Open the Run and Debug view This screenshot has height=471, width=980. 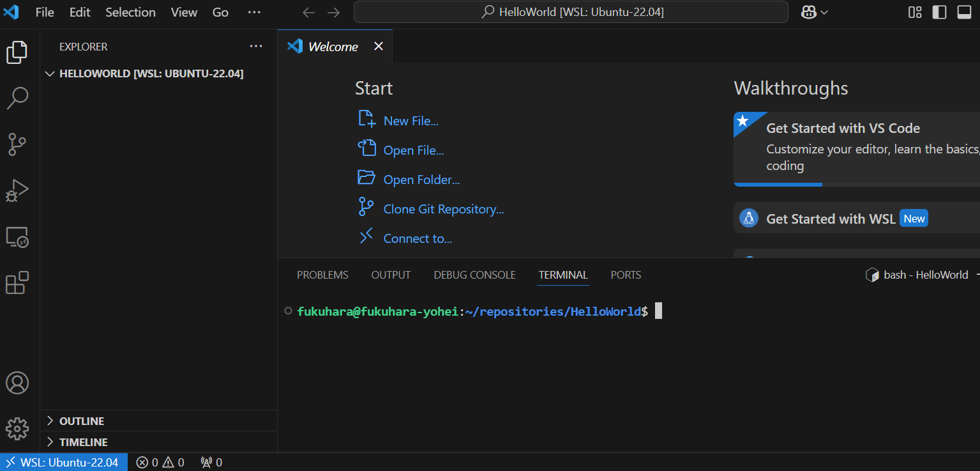click(x=17, y=190)
